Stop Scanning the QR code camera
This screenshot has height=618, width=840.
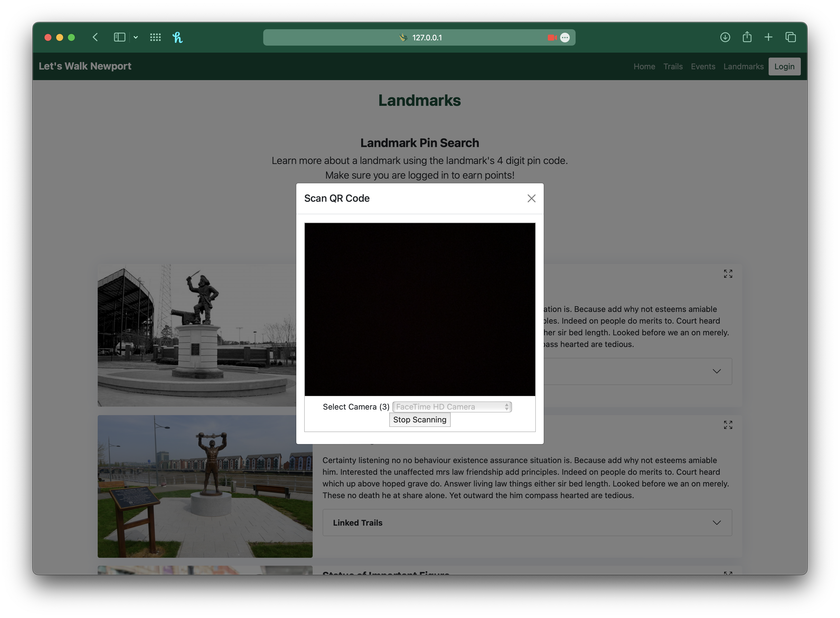(419, 420)
